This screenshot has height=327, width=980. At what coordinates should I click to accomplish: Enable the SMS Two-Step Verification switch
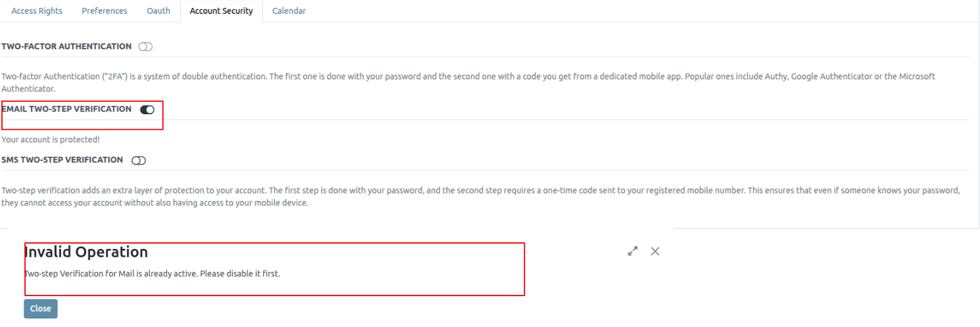click(138, 160)
